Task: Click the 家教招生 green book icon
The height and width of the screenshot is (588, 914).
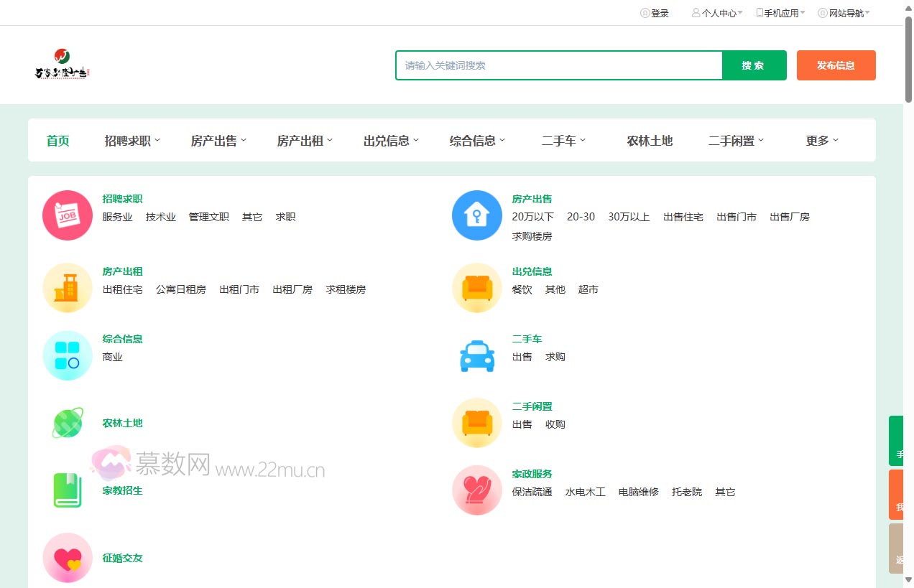Action: pyautogui.click(x=67, y=490)
